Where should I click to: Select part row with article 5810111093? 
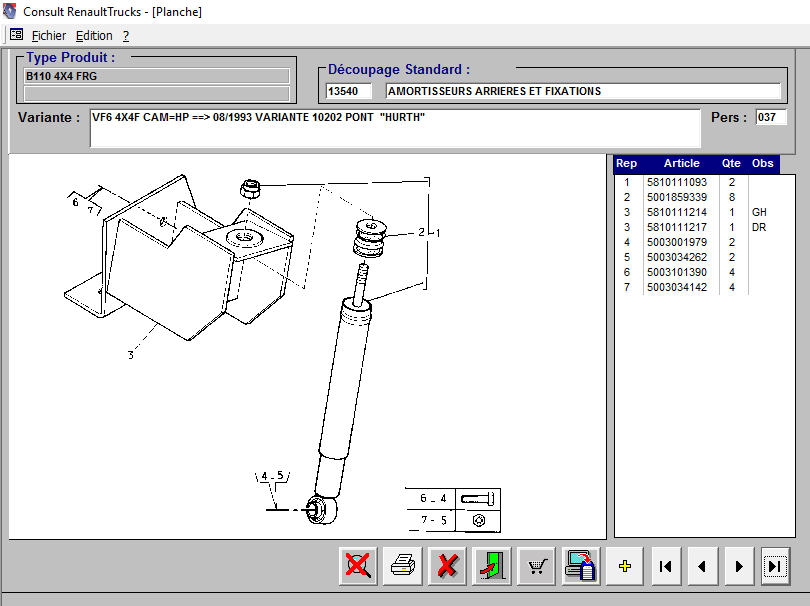pos(676,183)
